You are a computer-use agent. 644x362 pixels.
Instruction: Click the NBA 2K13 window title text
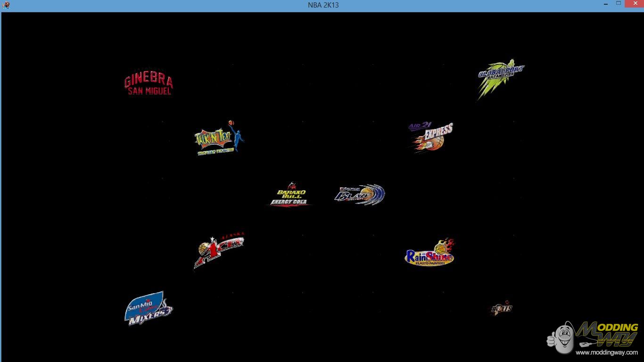tap(323, 5)
